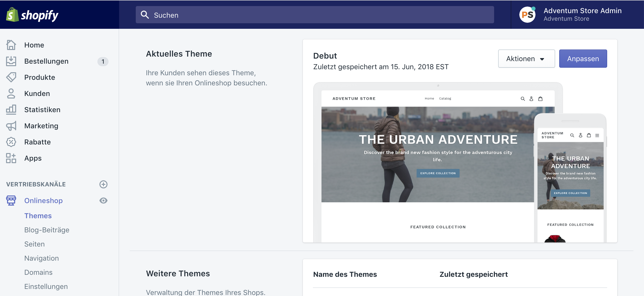Click the Kunden person icon
644x296 pixels.
tap(11, 93)
